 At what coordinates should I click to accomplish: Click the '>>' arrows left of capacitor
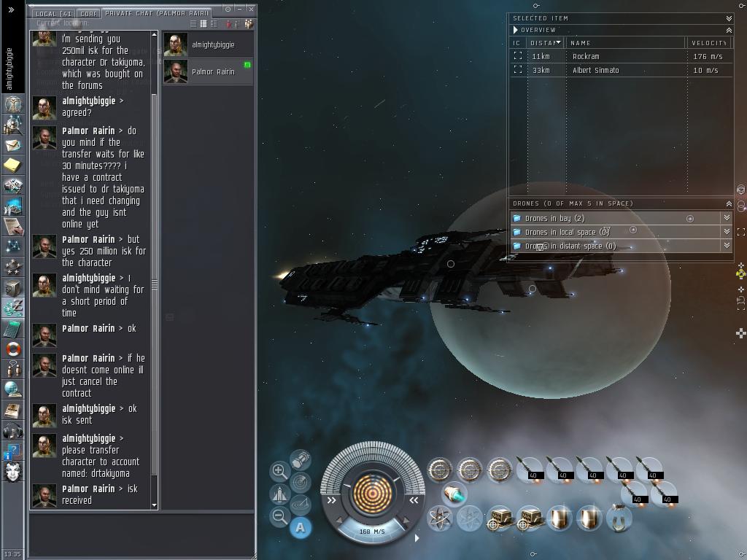click(x=332, y=500)
